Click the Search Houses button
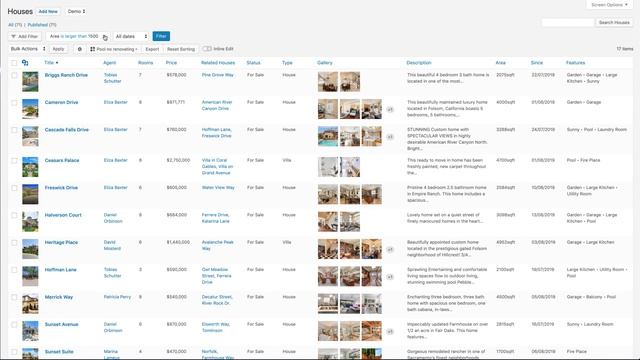This screenshot has height=360, width=640. pyautogui.click(x=614, y=22)
